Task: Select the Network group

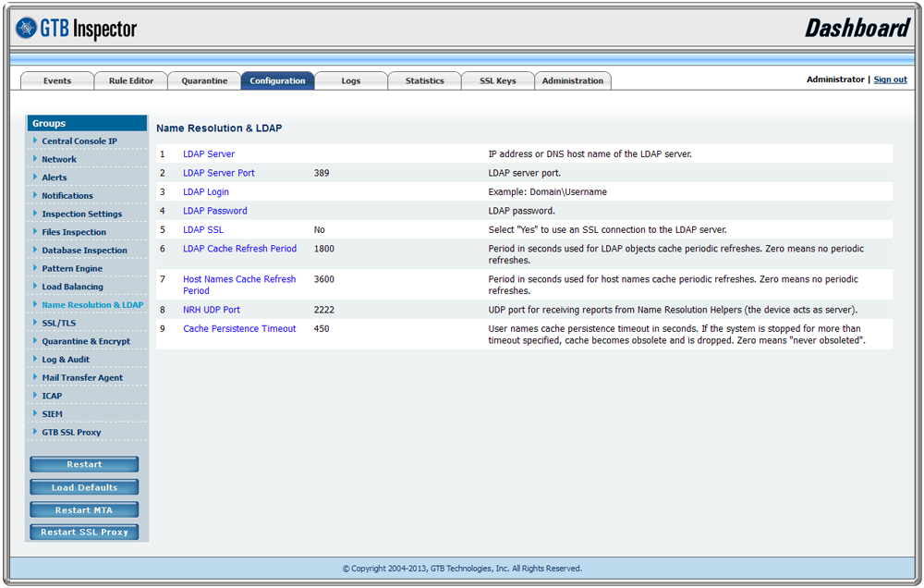Action: click(59, 159)
